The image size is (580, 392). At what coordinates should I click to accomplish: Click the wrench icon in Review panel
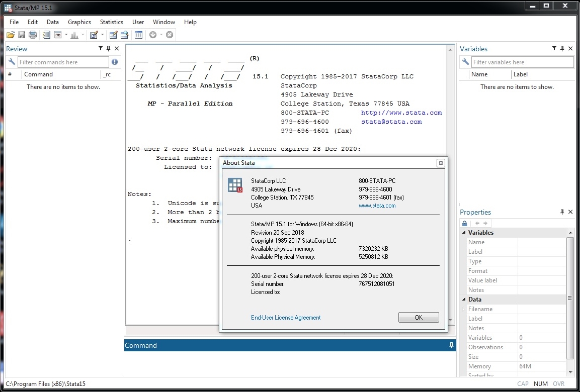[x=12, y=62]
